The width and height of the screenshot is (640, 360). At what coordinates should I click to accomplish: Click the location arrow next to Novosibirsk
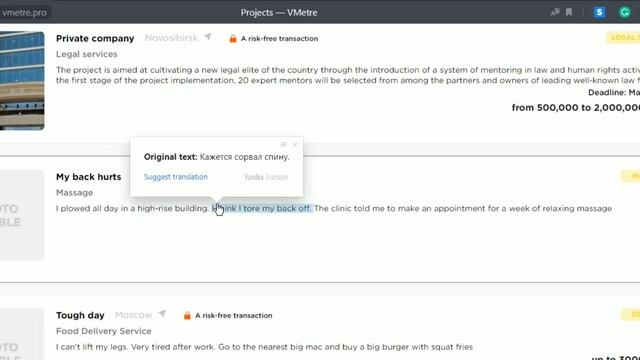[208, 37]
